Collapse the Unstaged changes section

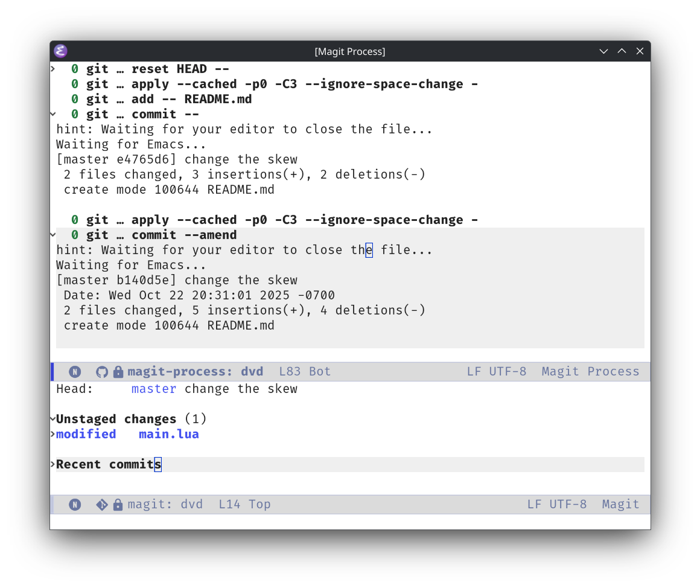[52, 419]
